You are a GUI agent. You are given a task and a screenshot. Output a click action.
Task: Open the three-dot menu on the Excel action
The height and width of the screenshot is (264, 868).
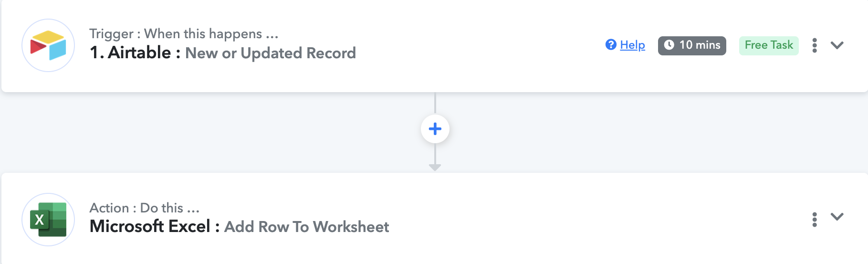click(815, 220)
